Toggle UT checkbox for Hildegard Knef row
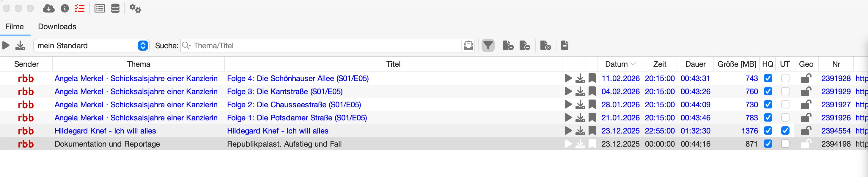Screen dimensions: 868x177 [x=785, y=131]
